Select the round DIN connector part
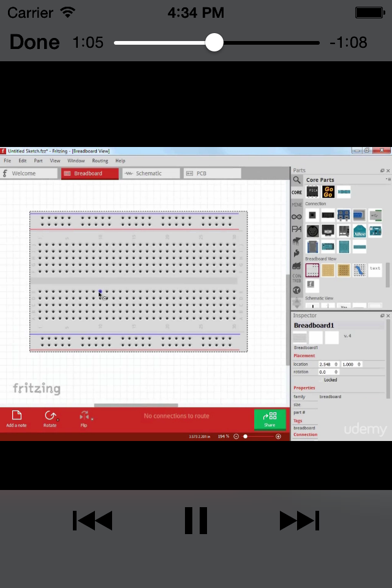Viewport: 392px width, 588px height. click(312, 231)
